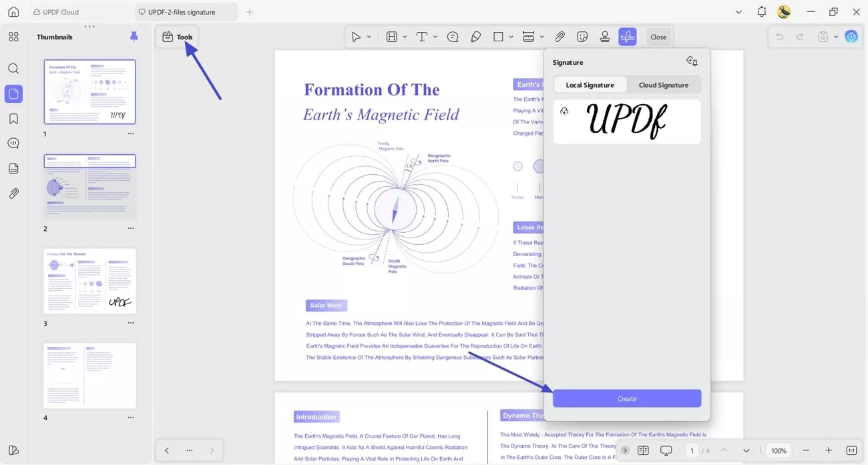The height and width of the screenshot is (465, 868).
Task: Open the comments list panel
Action: 13,143
